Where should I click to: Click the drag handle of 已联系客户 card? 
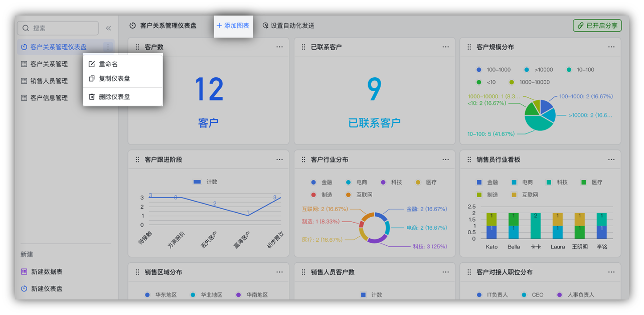pos(303,47)
